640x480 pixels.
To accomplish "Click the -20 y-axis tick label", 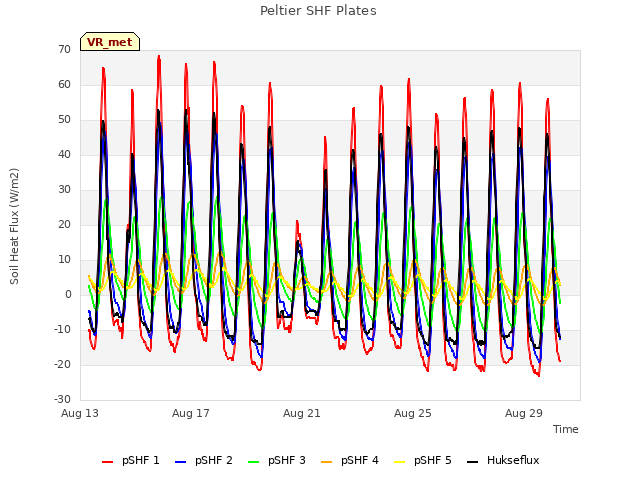I will (x=63, y=364).
